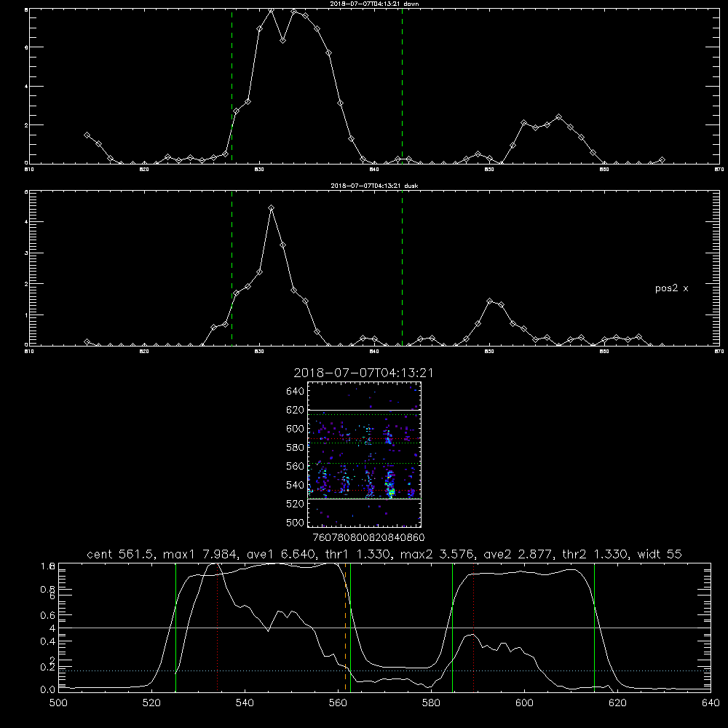This screenshot has height=728, width=728.
Task: Click the solid green line near 562 in bottom plot
Action: coord(351,628)
